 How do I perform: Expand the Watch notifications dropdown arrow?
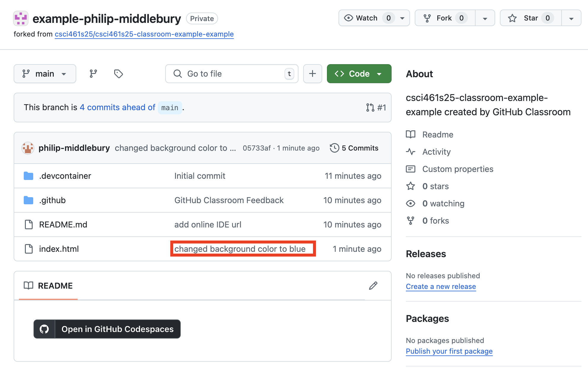(x=403, y=18)
